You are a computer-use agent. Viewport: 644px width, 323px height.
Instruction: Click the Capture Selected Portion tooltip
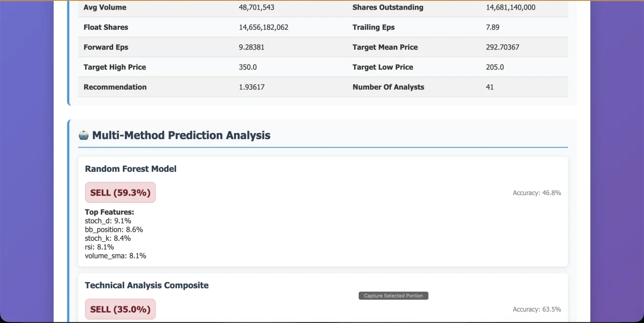point(393,296)
